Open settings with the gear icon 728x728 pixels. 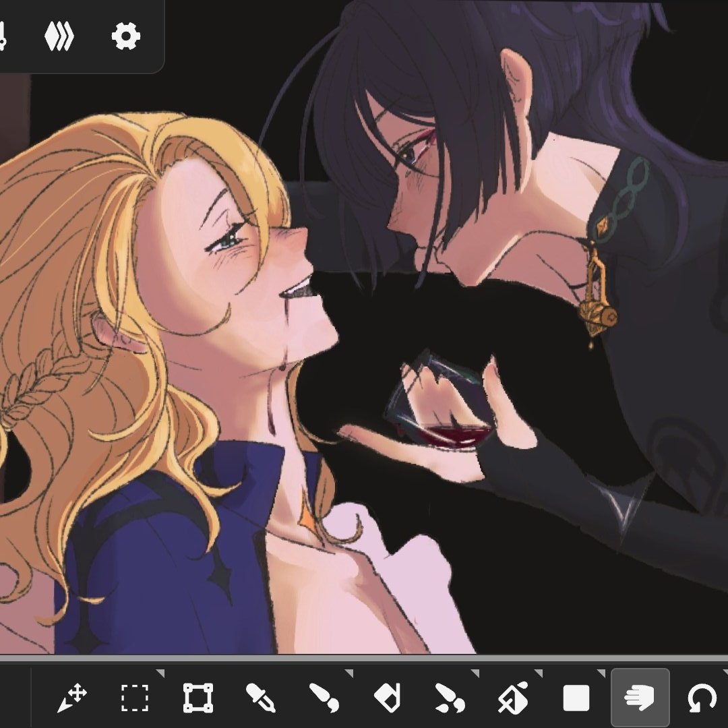pyautogui.click(x=126, y=36)
